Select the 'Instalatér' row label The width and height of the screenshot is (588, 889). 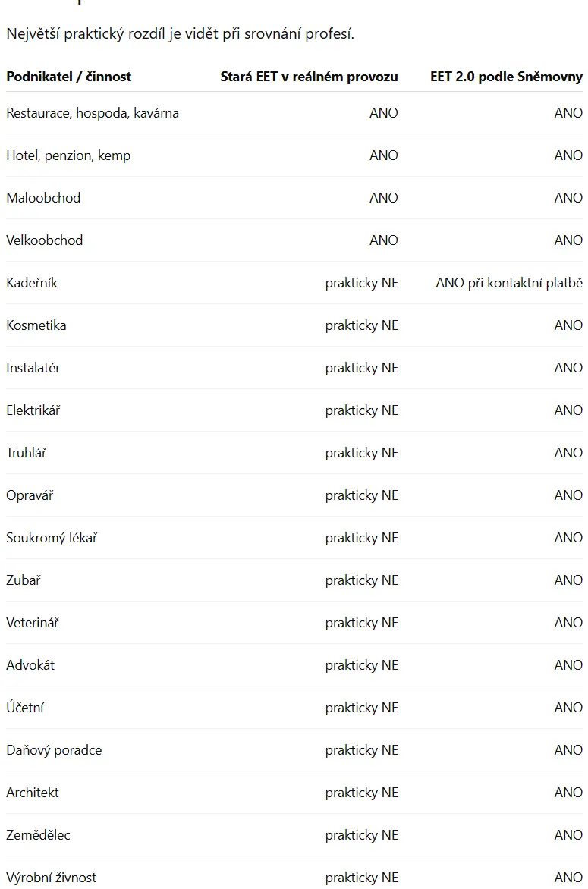33,368
